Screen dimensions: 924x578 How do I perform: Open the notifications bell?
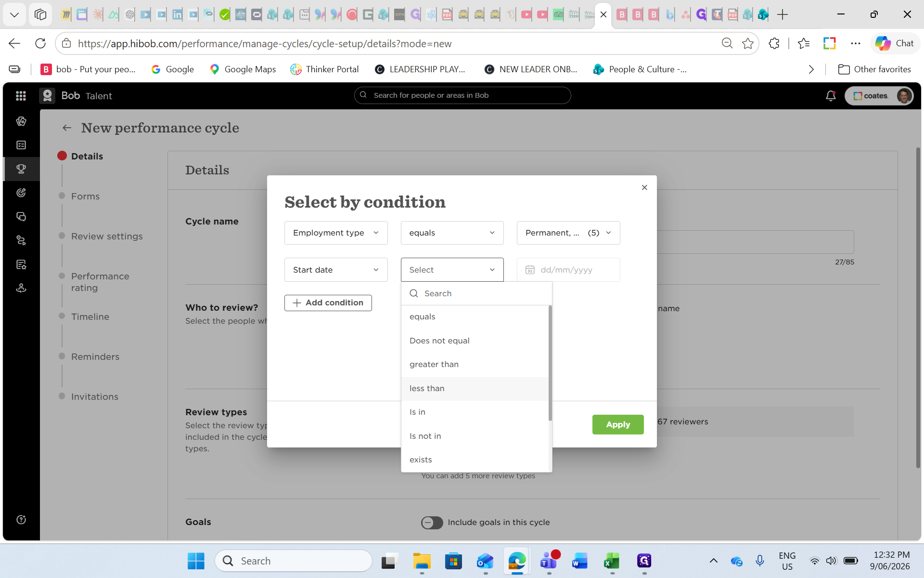tap(831, 96)
